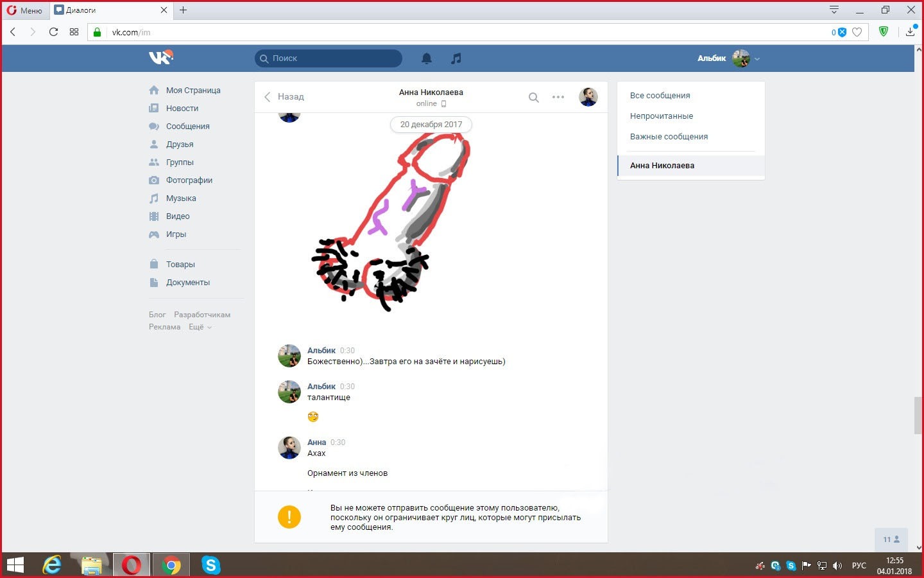The height and width of the screenshot is (578, 924).
Task: Click the emoji under талантище message
Action: pyautogui.click(x=313, y=416)
